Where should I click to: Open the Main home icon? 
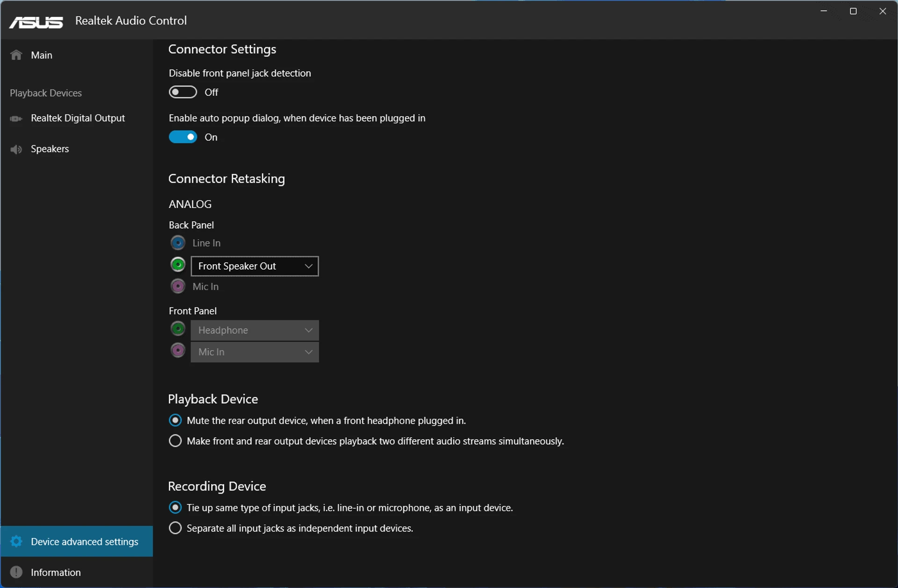(x=16, y=55)
